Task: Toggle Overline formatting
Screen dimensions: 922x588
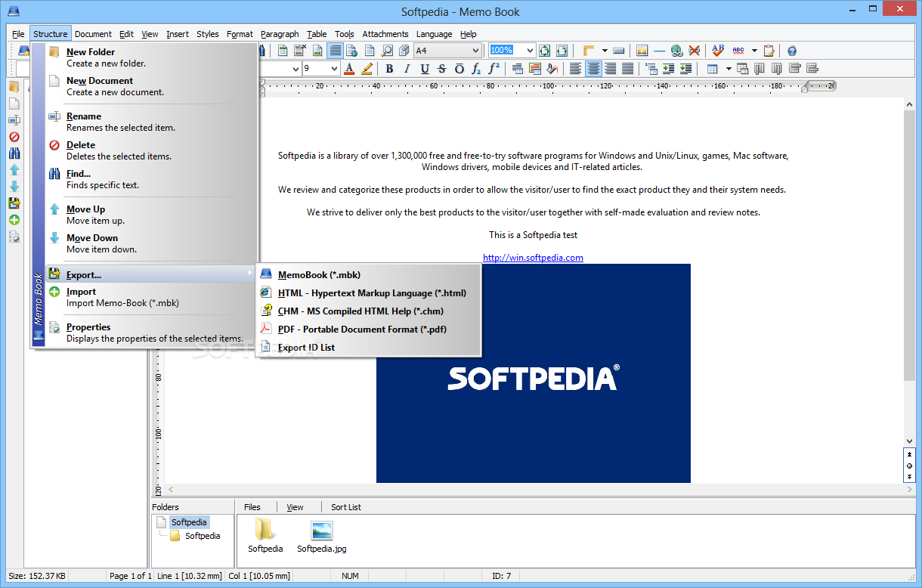Action: tap(459, 69)
